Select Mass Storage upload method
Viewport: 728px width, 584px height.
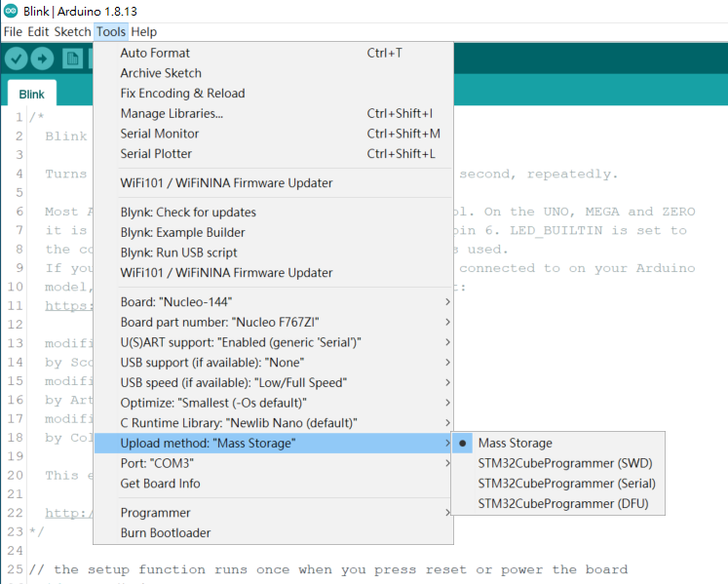(x=558, y=443)
